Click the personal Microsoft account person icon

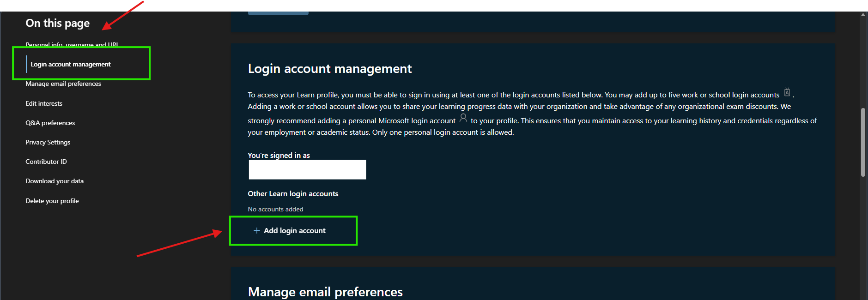pyautogui.click(x=463, y=118)
